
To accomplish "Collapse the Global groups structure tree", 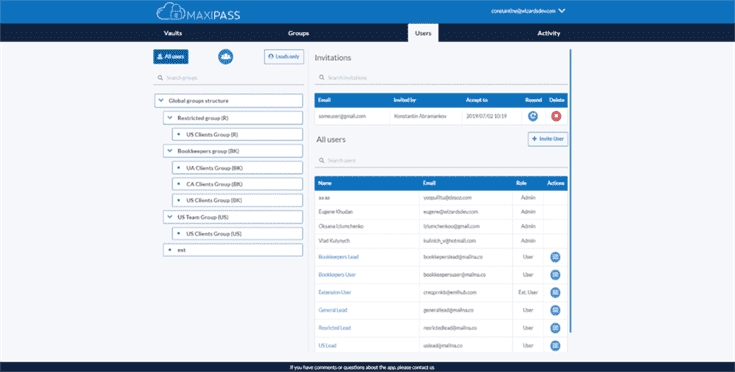I will [161, 101].
